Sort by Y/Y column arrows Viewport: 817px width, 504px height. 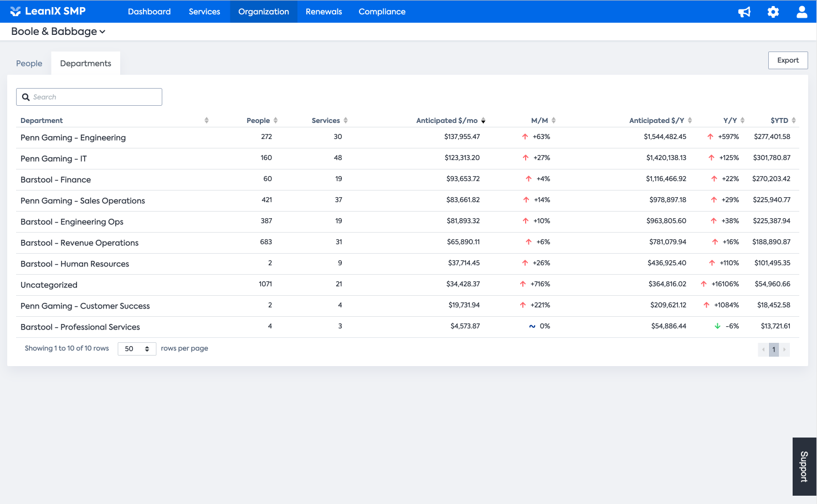[742, 120]
